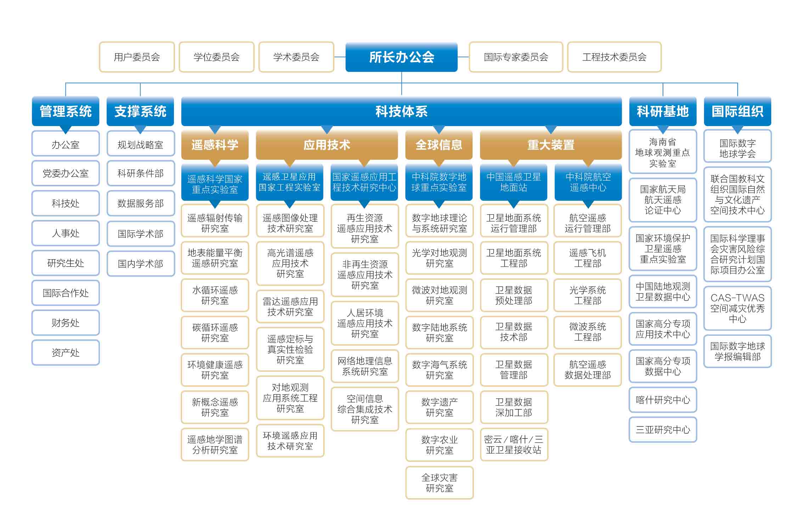Click the 人事处 box
The height and width of the screenshot is (510, 812).
click(66, 233)
